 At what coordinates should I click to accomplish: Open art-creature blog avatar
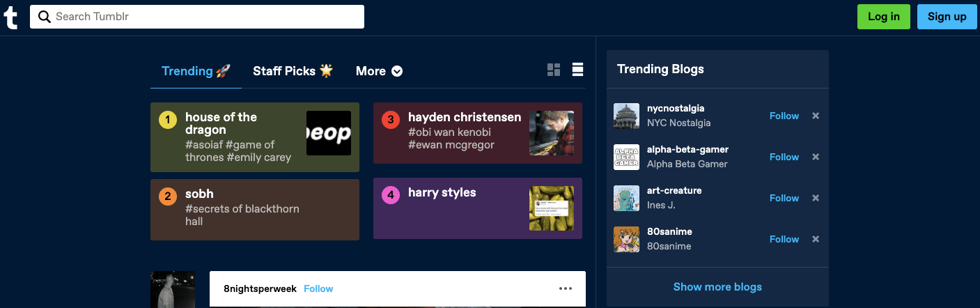626,198
